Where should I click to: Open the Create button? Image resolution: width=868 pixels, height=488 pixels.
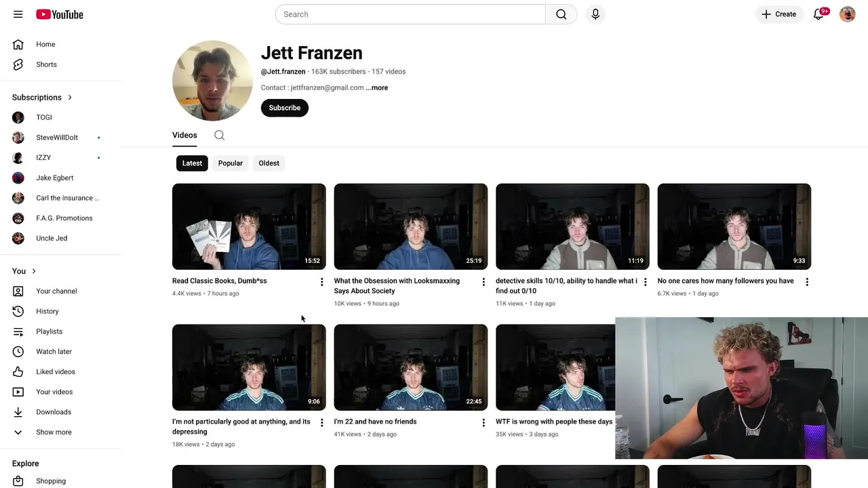coord(779,14)
